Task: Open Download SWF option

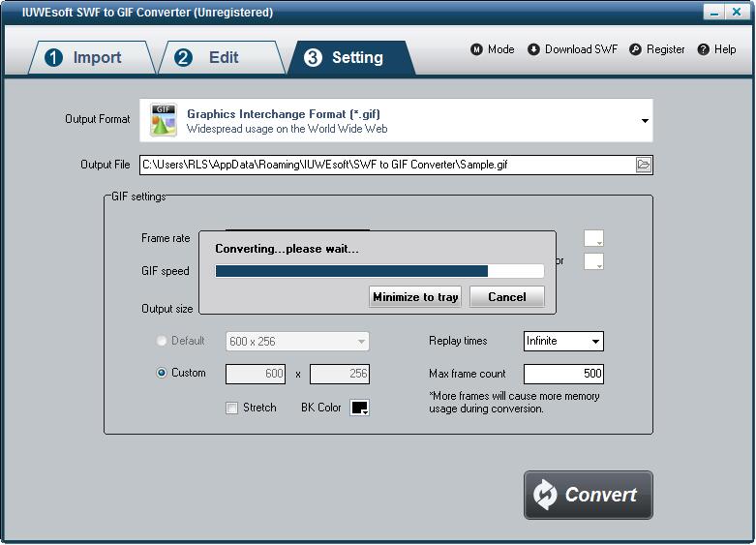Action: coord(573,49)
